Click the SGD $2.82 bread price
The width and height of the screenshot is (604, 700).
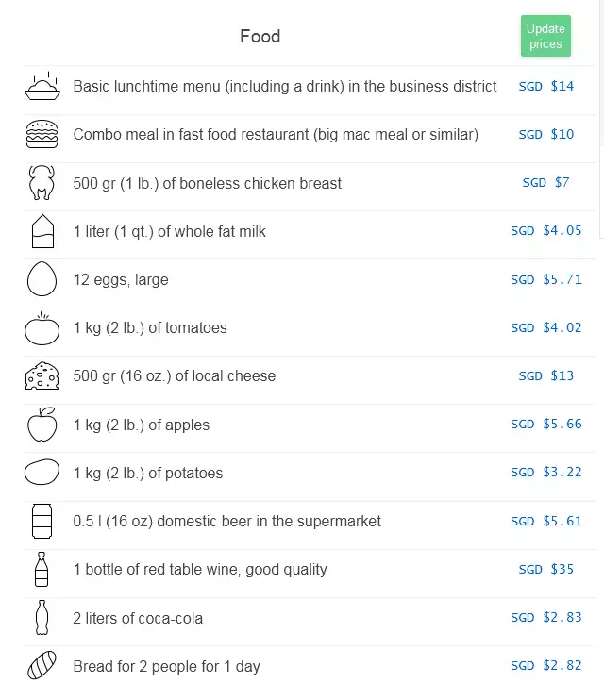click(x=545, y=666)
